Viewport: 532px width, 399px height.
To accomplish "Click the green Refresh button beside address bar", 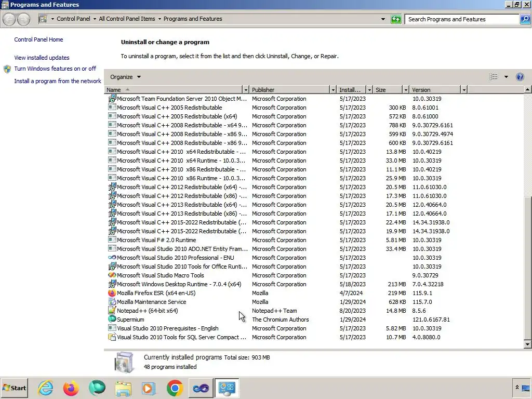I will pyautogui.click(x=396, y=19).
